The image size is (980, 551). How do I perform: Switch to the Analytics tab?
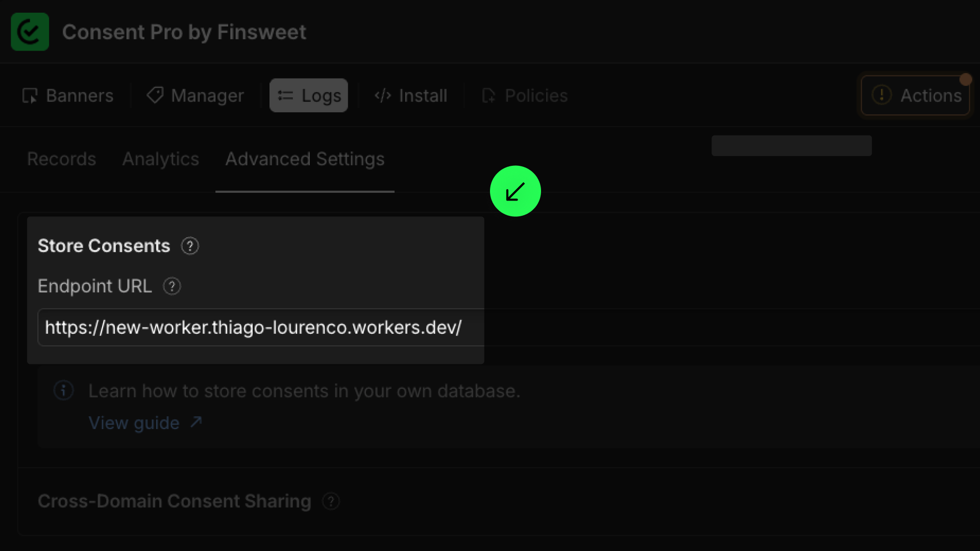tap(161, 159)
